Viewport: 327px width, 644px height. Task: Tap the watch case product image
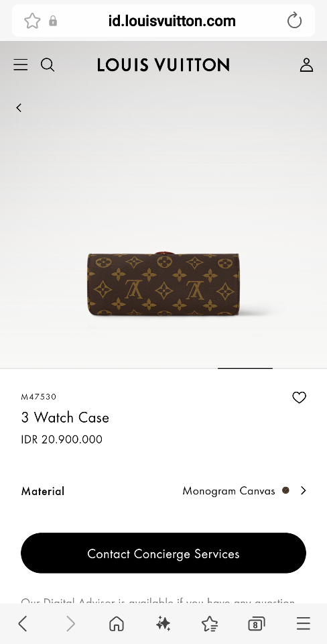coord(163,283)
